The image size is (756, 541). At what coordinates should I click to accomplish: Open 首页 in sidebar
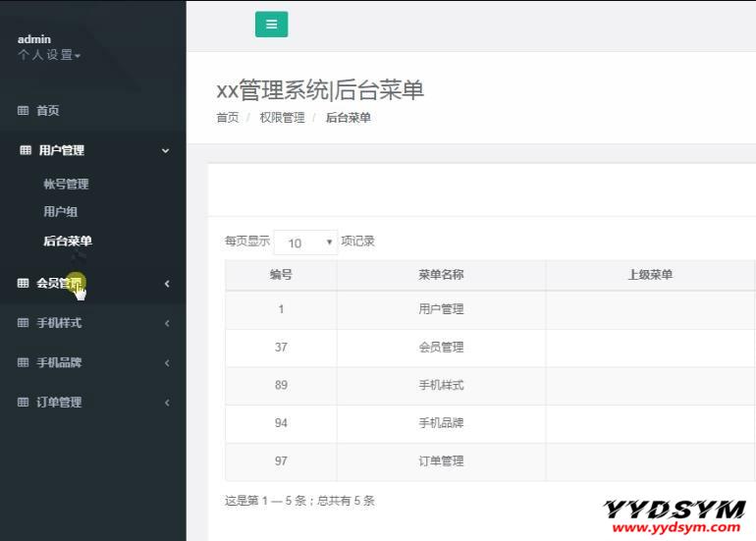(48, 110)
